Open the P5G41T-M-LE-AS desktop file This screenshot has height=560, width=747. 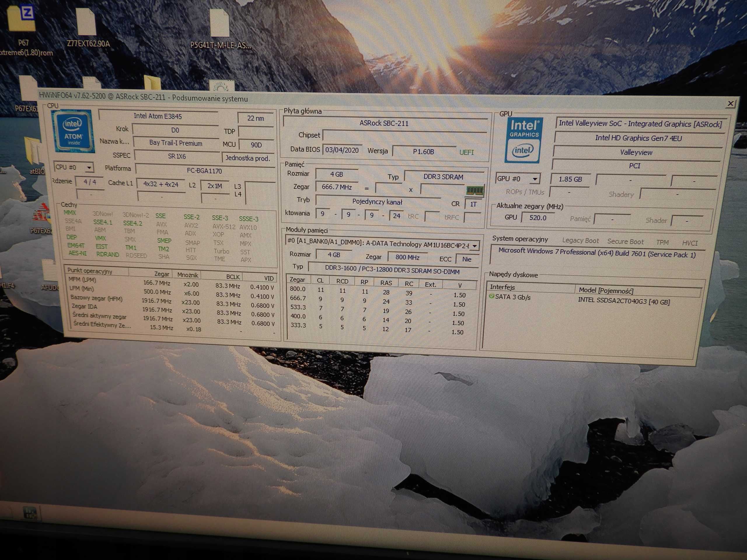220,30
